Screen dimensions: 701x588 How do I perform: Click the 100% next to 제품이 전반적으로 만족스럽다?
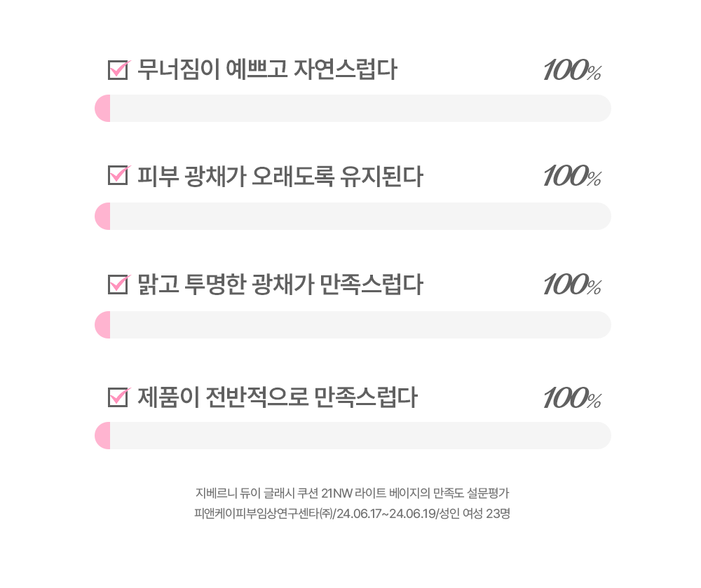tap(572, 398)
